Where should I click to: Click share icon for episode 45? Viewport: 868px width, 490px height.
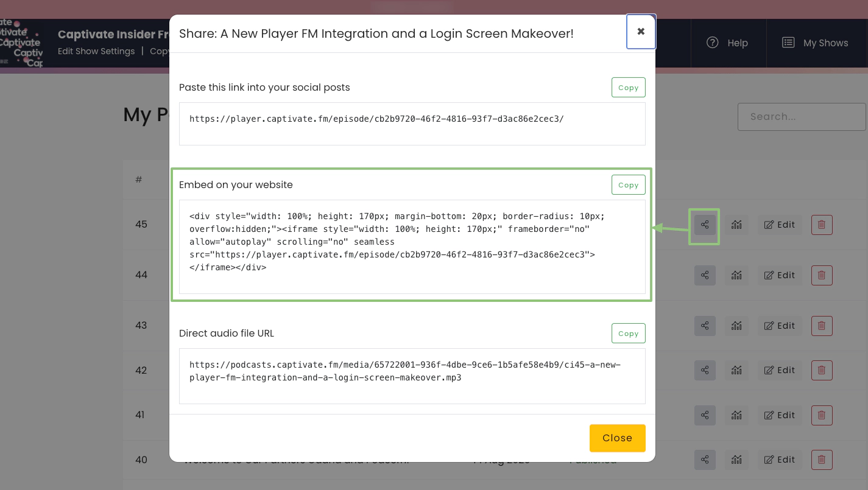pos(705,225)
